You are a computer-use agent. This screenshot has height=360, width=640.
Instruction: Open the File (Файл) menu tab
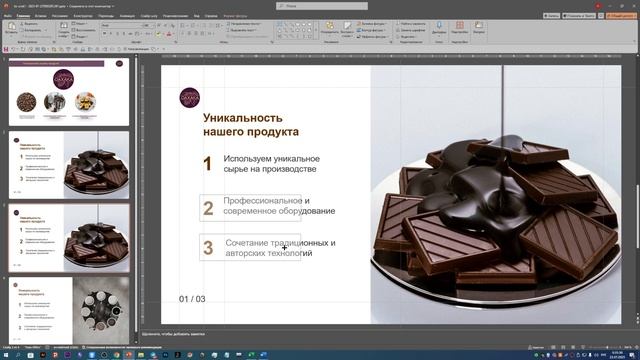pyautogui.click(x=7, y=16)
